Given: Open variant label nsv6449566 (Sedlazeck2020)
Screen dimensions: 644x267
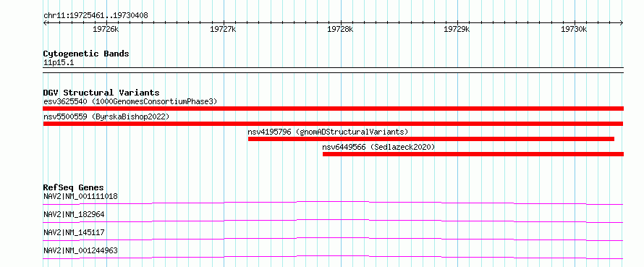Looking at the screenshot, I should (x=378, y=147).
